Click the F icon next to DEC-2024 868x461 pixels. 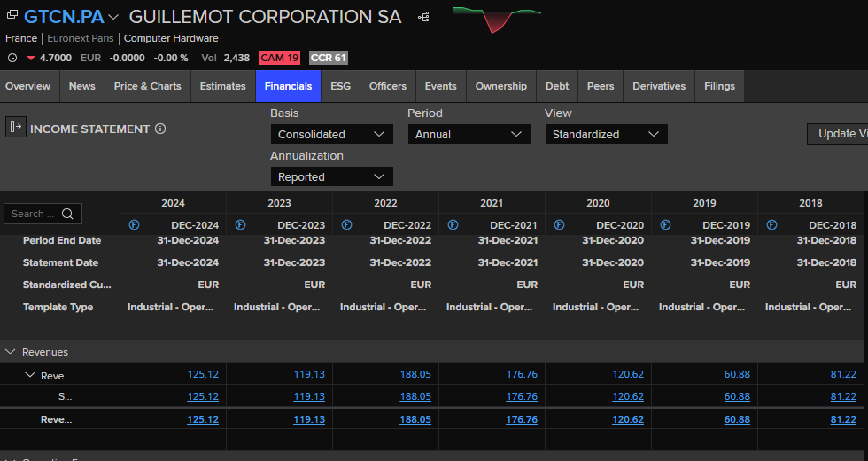click(x=134, y=225)
